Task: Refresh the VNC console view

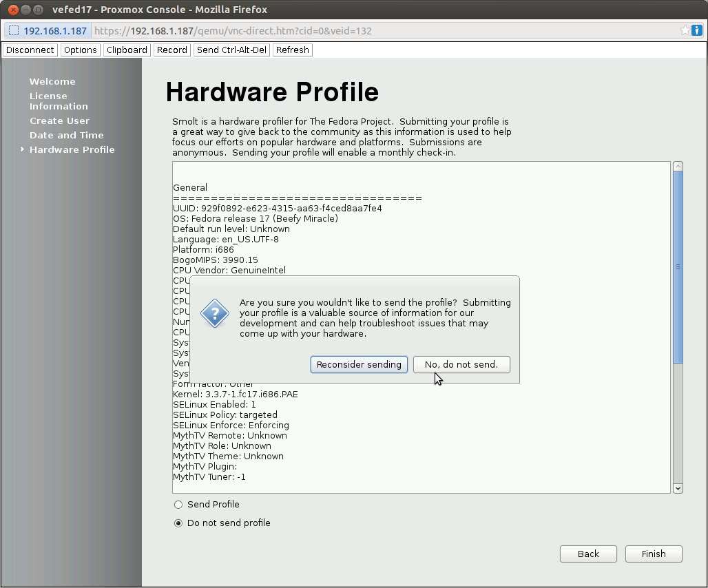Action: tap(292, 50)
